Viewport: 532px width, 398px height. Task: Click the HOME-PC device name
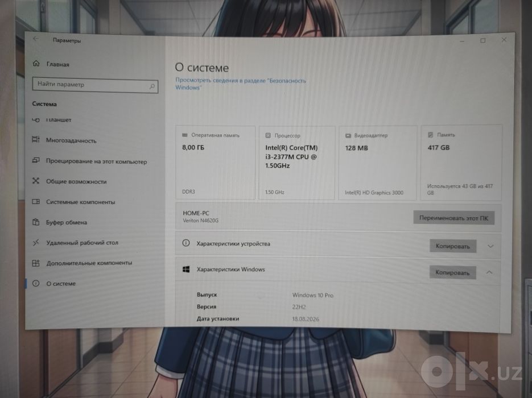coord(196,213)
